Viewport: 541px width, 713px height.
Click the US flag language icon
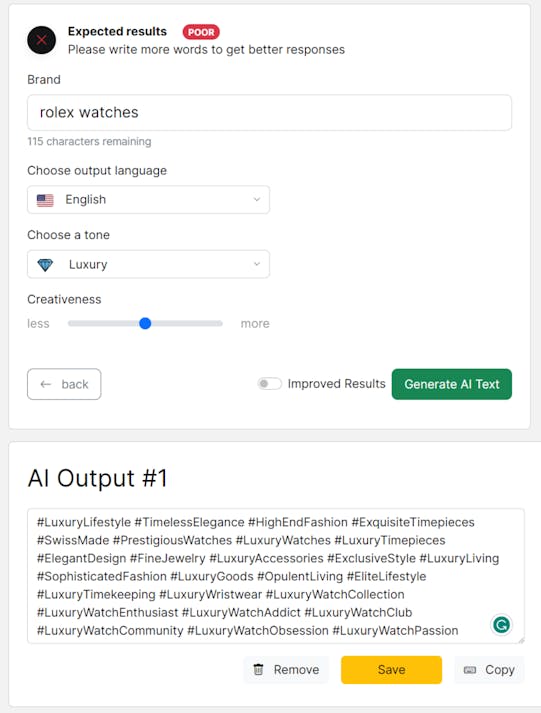coord(45,200)
